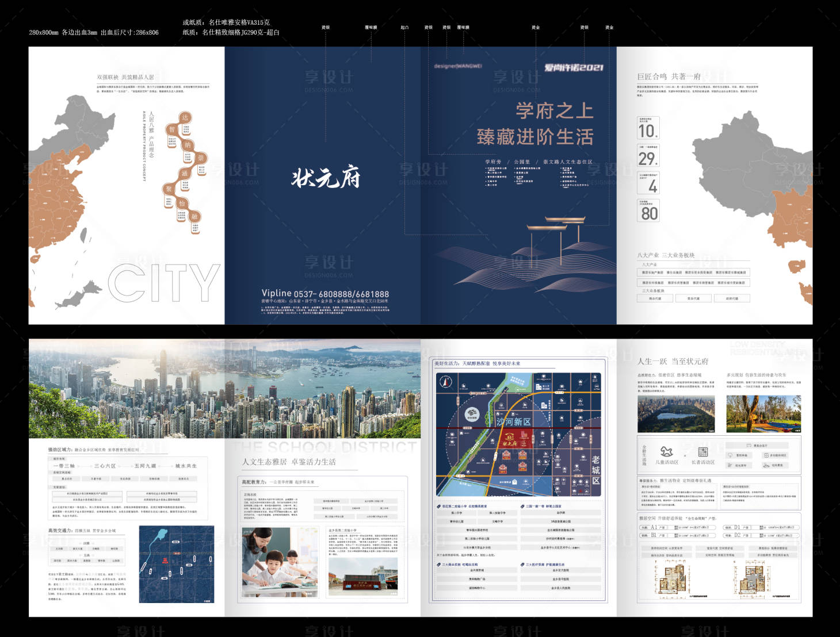Click the number 4 statistic box
The width and height of the screenshot is (840, 637).
(648, 183)
